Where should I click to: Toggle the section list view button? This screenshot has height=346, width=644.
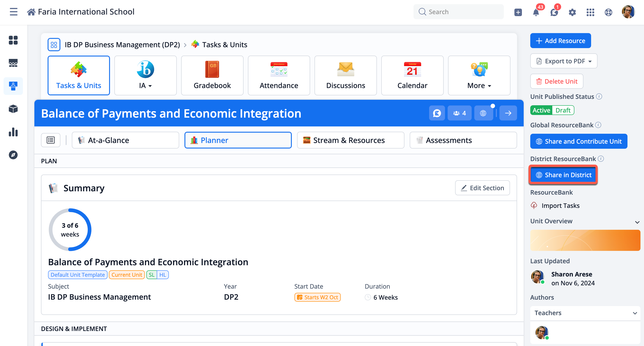click(50, 140)
